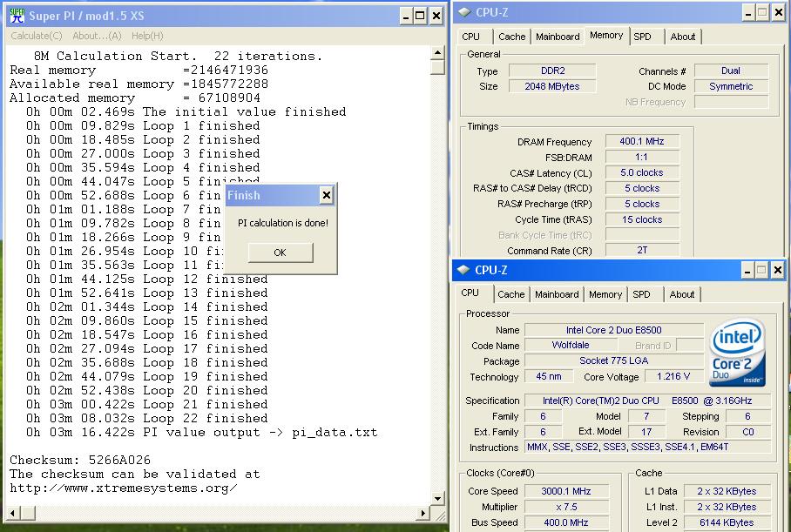Open About tab in upper CPU-Z window
This screenshot has width=791, height=532.
[x=682, y=37]
